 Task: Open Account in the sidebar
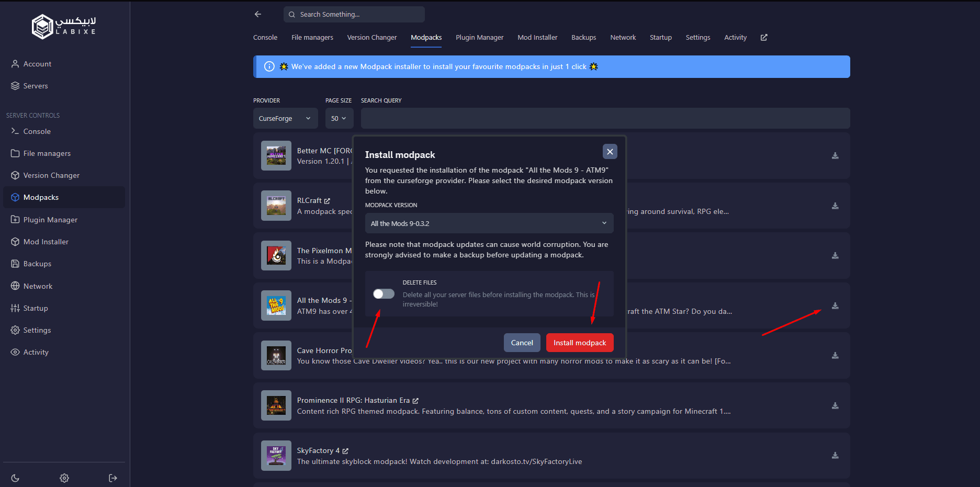(x=64, y=64)
